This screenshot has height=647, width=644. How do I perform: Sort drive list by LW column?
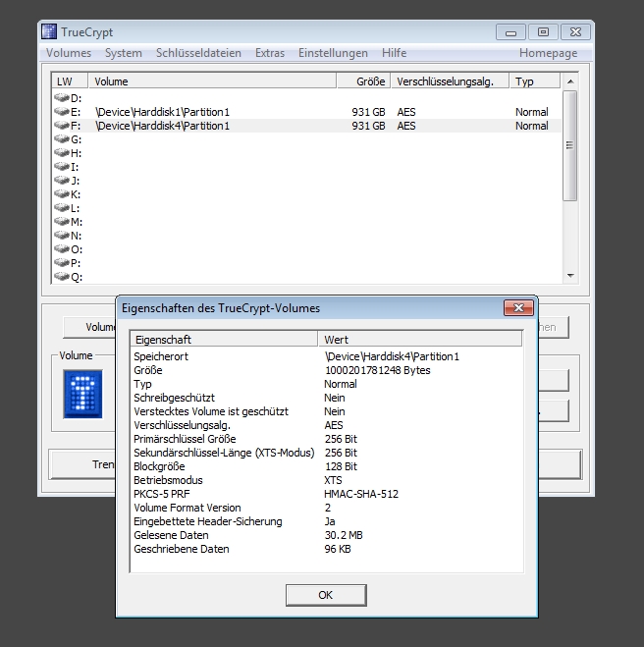coord(70,81)
